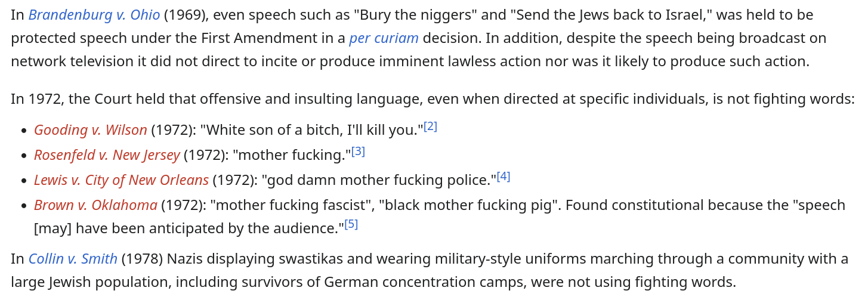Click the bullet beside Gooding v. Wilson
Screen dimensions: 868x306
[24, 131]
